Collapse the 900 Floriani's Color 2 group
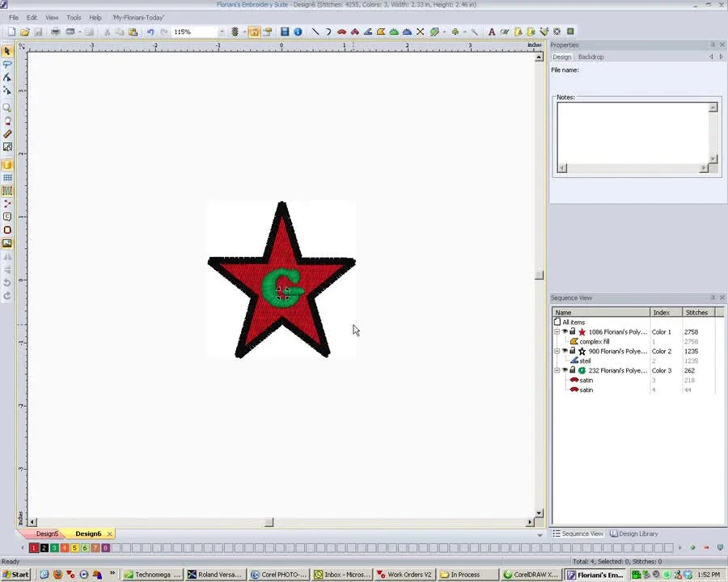Screen dimensions: 728x582 click(x=557, y=352)
